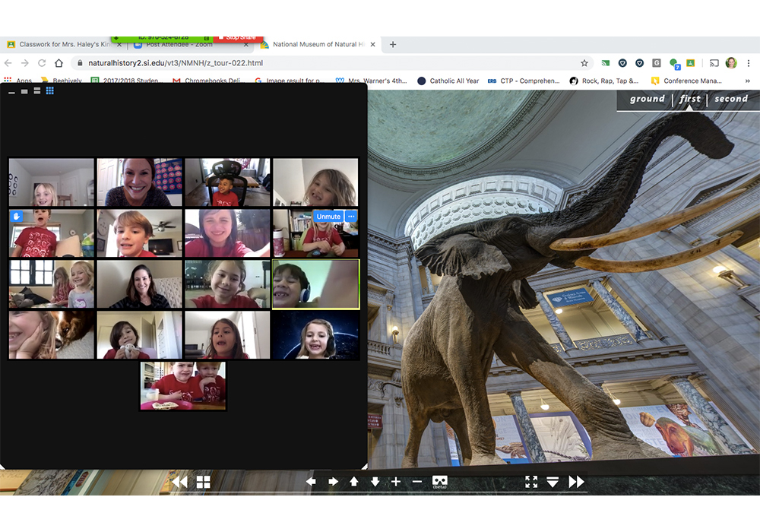Reload the current page
This screenshot has width=760, height=532.
pyautogui.click(x=42, y=63)
